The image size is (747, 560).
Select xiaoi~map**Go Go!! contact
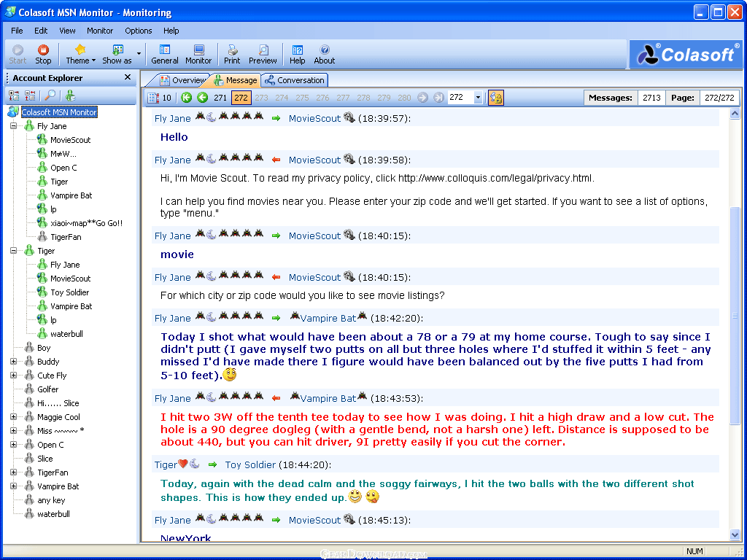(x=87, y=223)
